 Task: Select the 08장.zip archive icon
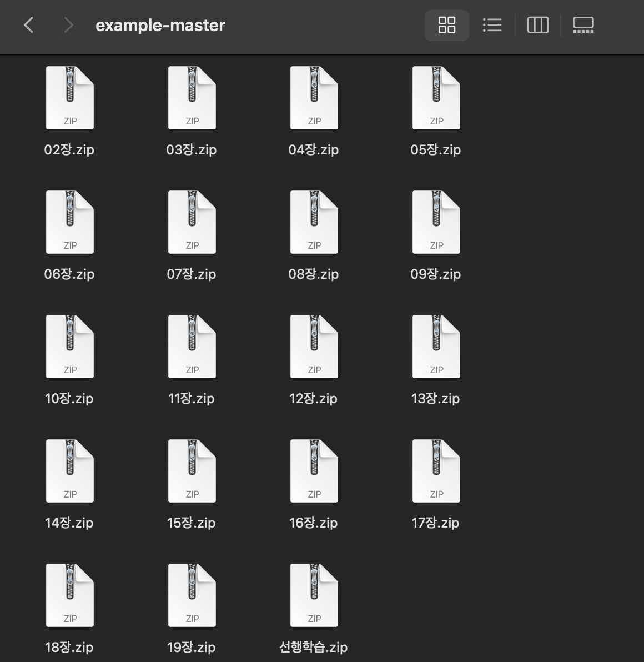pos(314,222)
